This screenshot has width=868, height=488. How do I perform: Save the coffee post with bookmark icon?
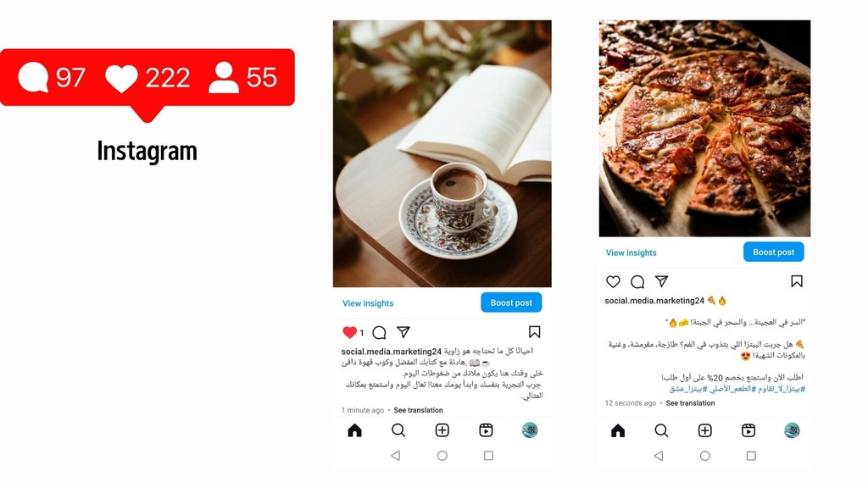tap(534, 332)
